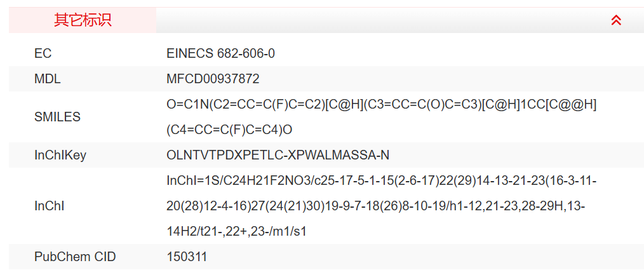This screenshot has width=644, height=270.
Task: Click the InChIKey row label
Action: click(x=60, y=156)
